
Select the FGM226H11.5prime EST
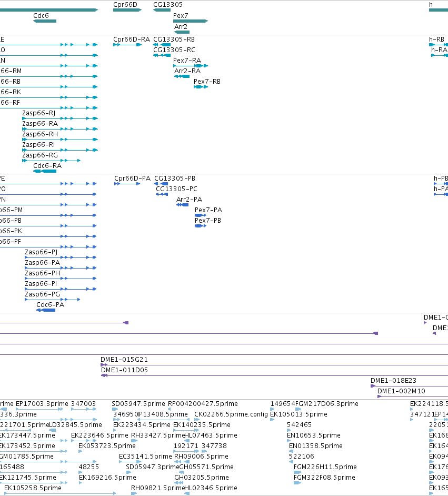click(x=297, y=472)
